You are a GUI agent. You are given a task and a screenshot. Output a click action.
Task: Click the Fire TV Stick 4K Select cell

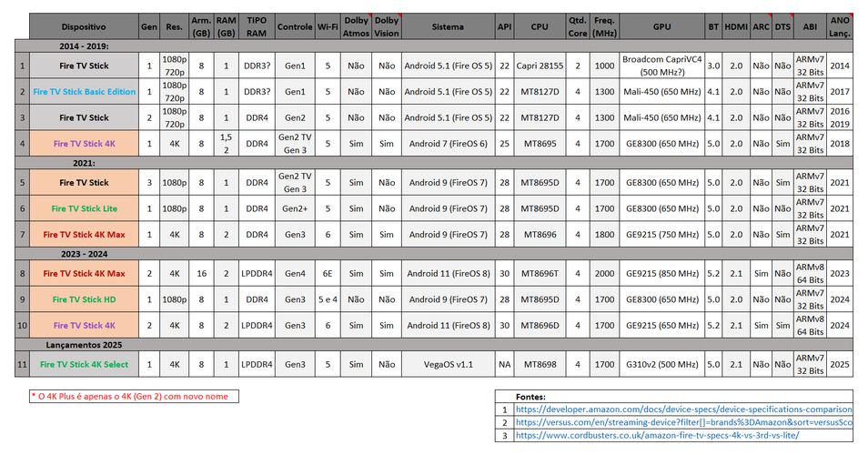pos(84,365)
